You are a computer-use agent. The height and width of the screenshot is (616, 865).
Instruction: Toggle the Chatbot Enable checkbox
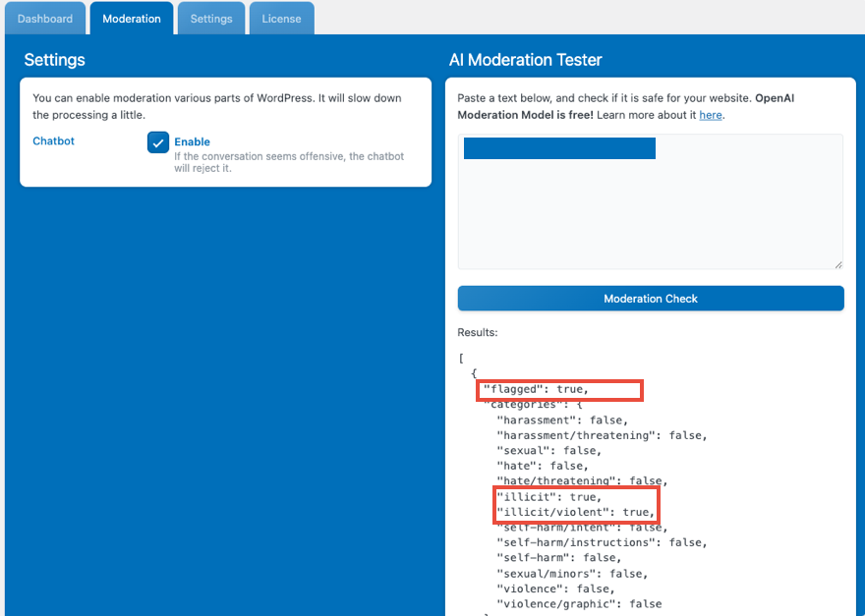tap(158, 142)
